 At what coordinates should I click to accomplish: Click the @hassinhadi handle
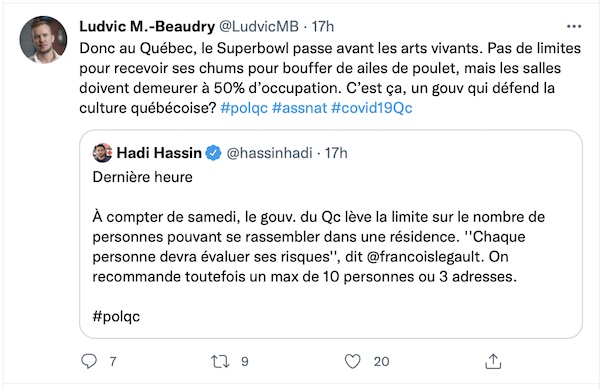click(x=269, y=153)
